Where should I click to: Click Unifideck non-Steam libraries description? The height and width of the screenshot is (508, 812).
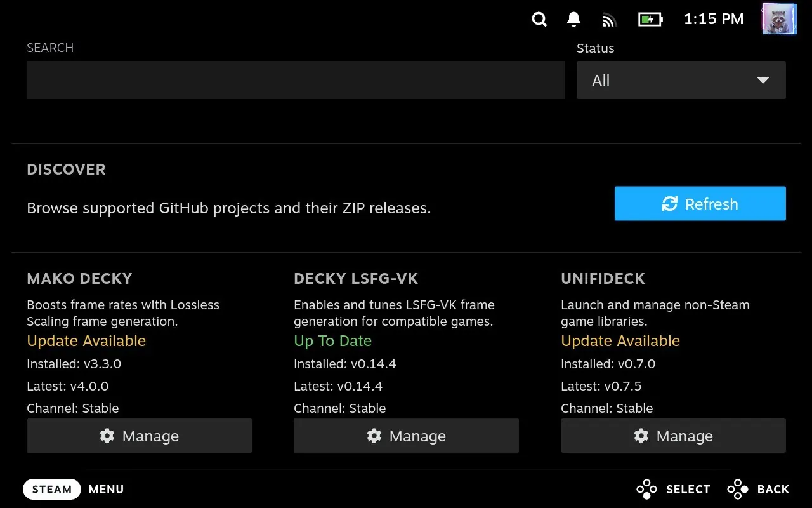pyautogui.click(x=655, y=313)
